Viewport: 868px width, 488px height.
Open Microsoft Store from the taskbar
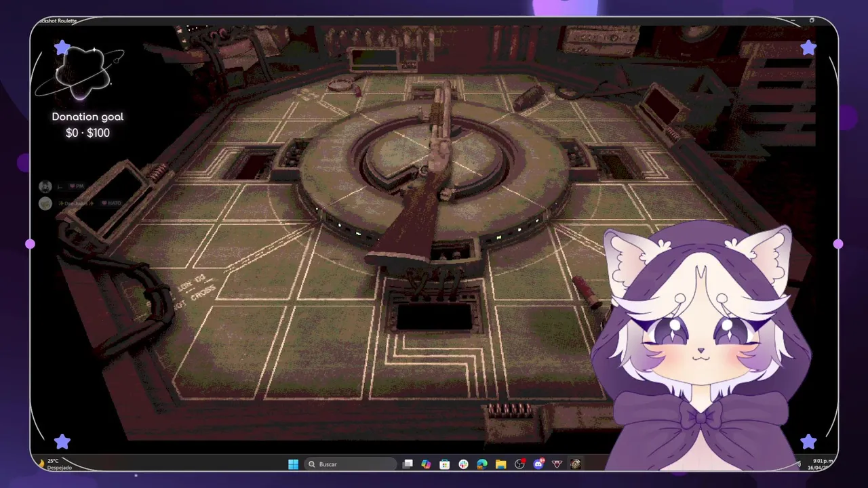pyautogui.click(x=444, y=464)
